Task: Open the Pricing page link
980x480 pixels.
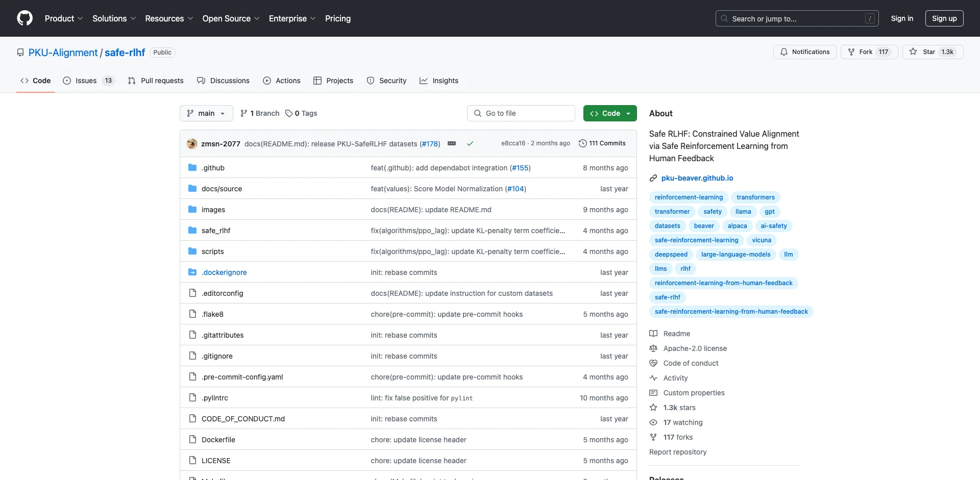Action: (338, 18)
